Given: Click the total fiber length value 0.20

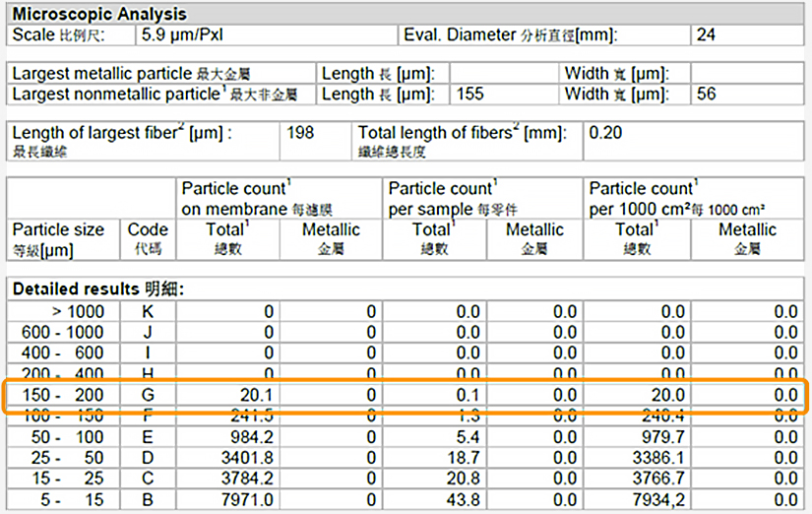Looking at the screenshot, I should [606, 132].
